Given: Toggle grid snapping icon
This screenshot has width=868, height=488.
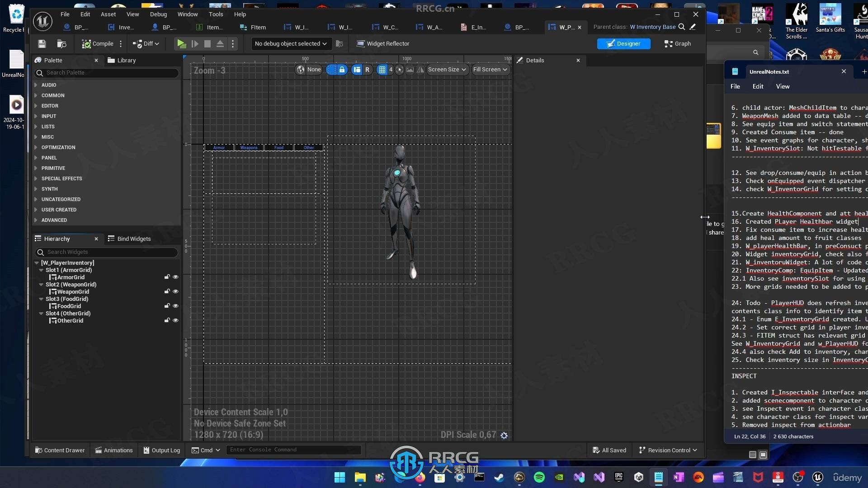Looking at the screenshot, I should pos(382,70).
